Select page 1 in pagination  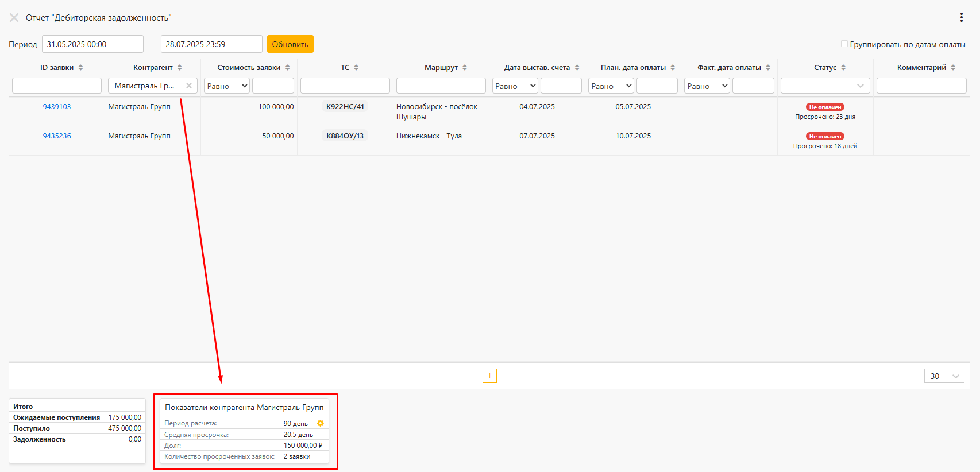tap(489, 376)
